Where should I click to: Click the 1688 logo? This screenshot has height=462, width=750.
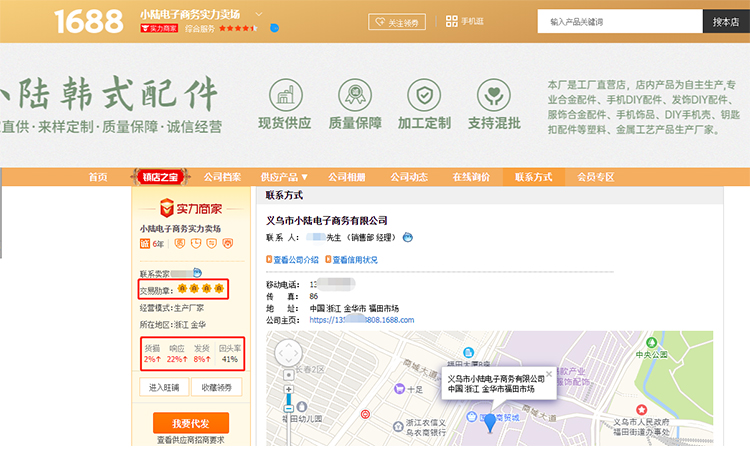click(x=88, y=22)
